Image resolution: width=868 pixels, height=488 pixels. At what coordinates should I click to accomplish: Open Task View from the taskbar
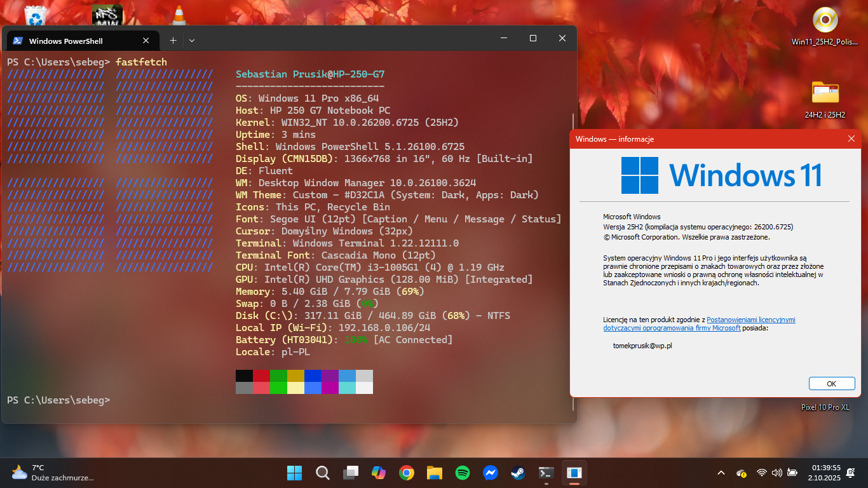tap(351, 473)
